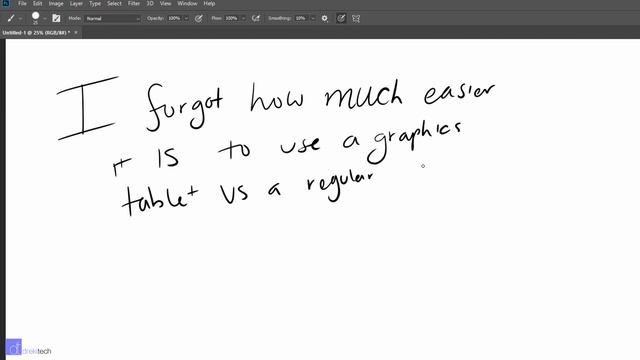Open the Image menu
The height and width of the screenshot is (360, 640).
(x=56, y=4)
